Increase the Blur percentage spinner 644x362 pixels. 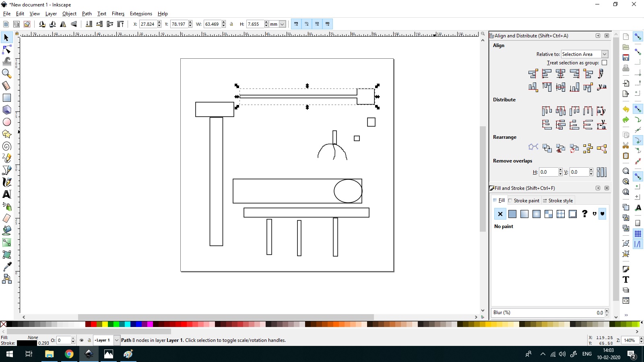coord(607,311)
